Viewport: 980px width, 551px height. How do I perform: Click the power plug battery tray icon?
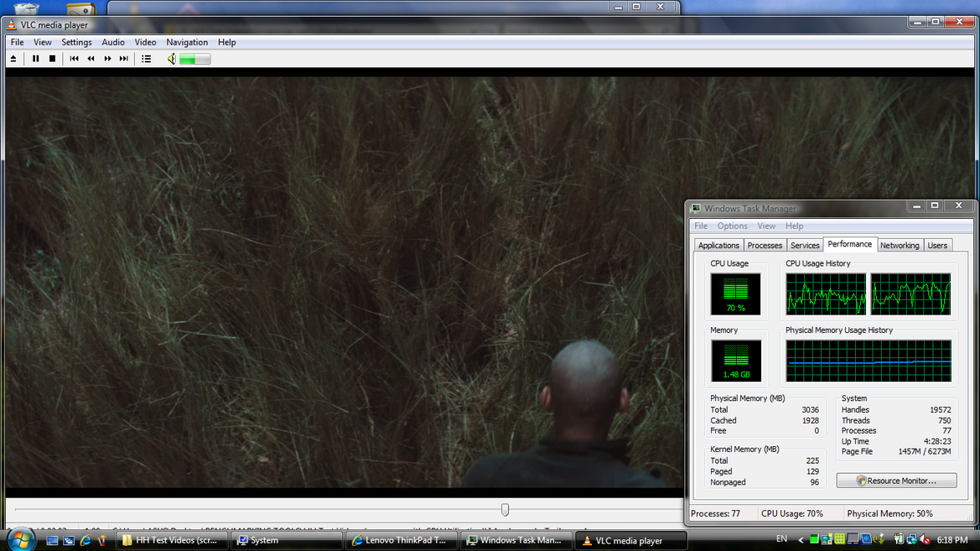pos(899,539)
